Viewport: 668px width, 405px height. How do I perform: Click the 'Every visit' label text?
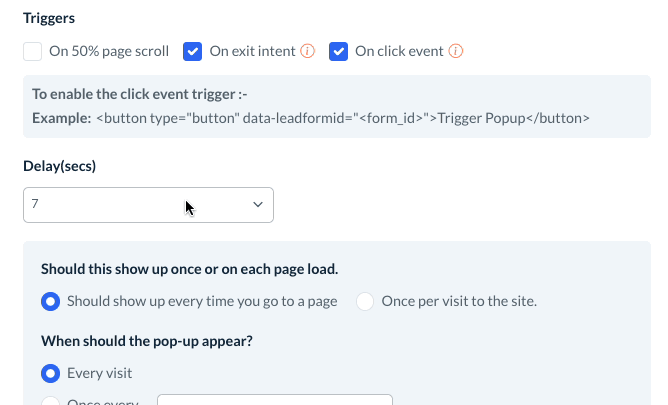point(99,373)
